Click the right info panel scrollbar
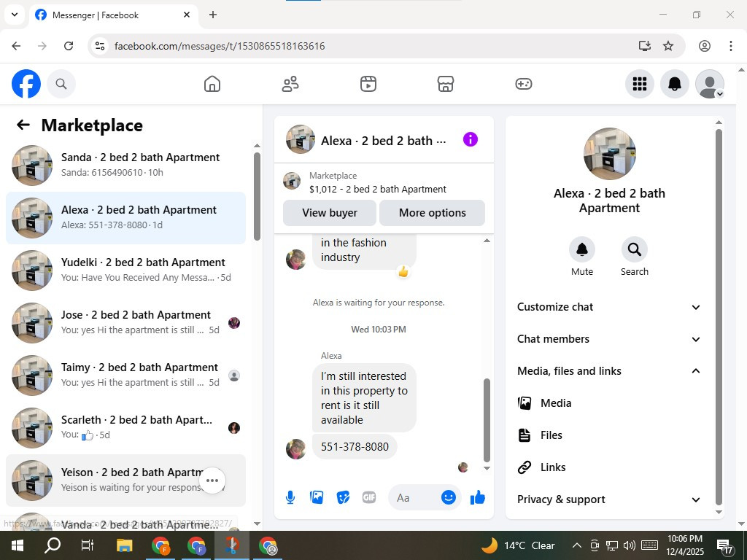Viewport: 747px width, 560px height. point(719,316)
